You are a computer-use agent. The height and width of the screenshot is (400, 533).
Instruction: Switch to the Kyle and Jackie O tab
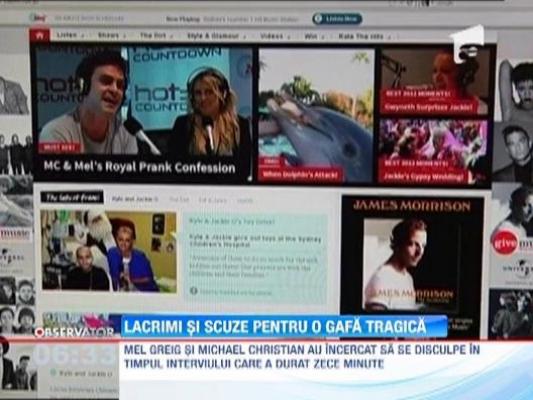point(135,199)
